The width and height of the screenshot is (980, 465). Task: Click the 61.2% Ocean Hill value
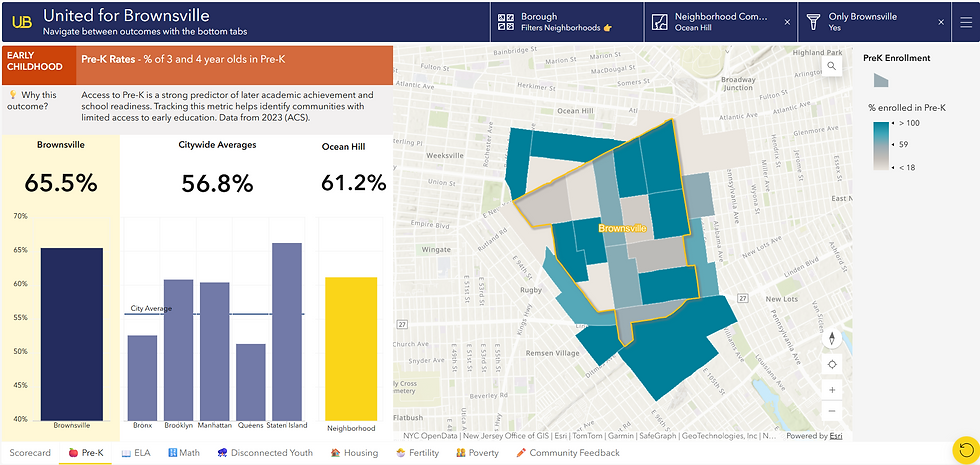click(353, 183)
